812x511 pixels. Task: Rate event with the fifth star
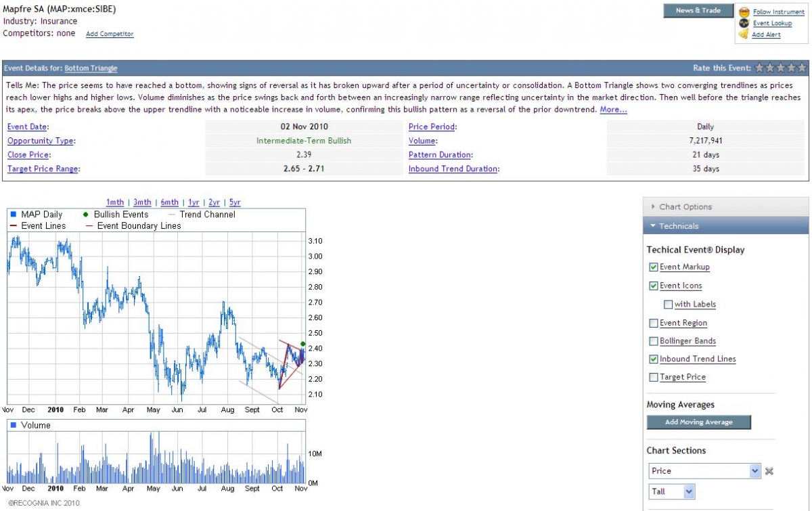[802, 68]
